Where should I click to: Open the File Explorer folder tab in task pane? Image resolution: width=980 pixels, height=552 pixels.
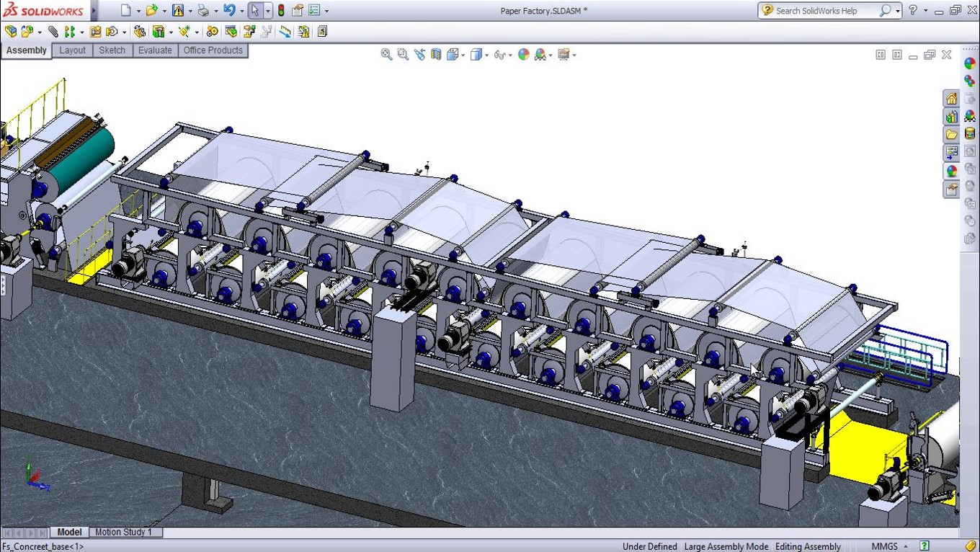pos(951,135)
